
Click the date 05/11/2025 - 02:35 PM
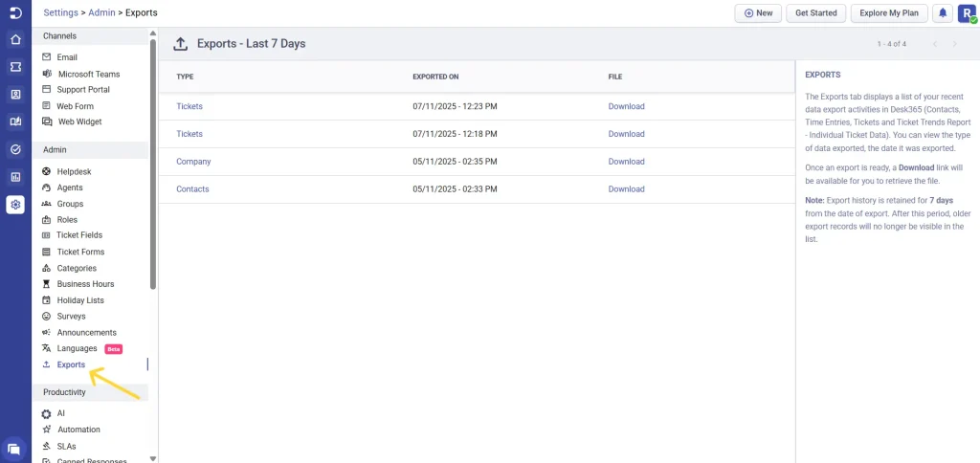[x=455, y=162]
